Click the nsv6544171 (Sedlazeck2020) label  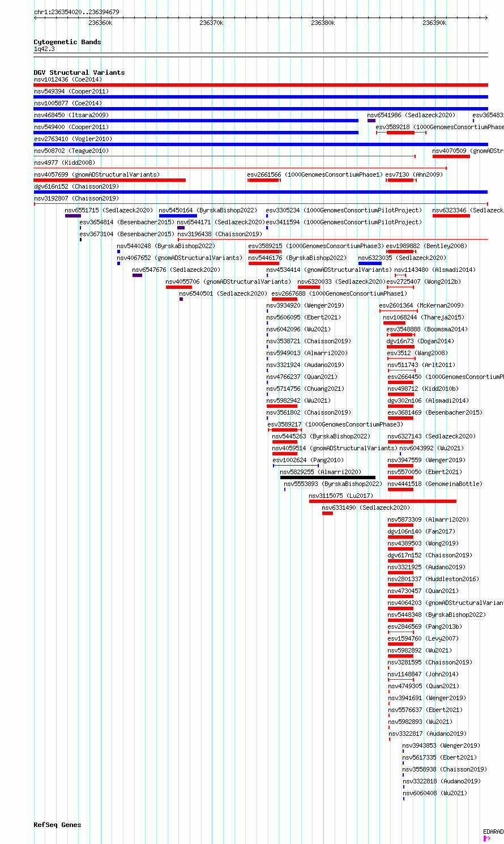[x=221, y=222]
